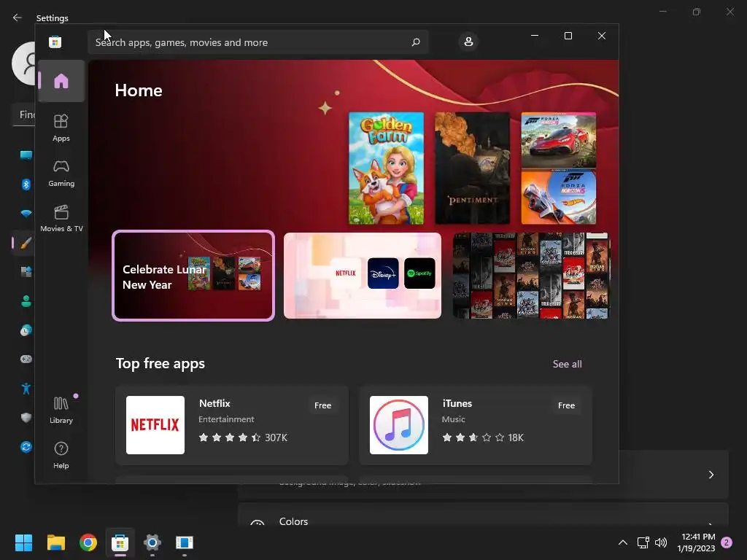The height and width of the screenshot is (560, 747).
Task: Open Personalization brush icon in Settings
Action: pyautogui.click(x=26, y=243)
